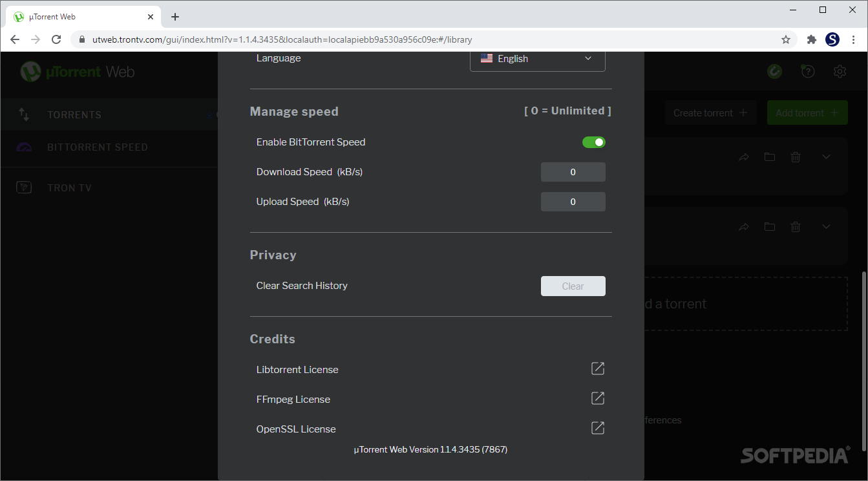Expand the second torrent row chevron
868x481 pixels.
(x=826, y=227)
